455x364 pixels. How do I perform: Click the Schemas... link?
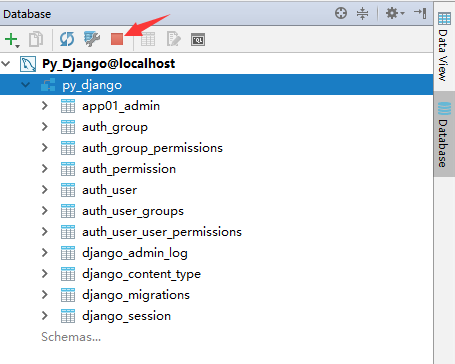71,337
